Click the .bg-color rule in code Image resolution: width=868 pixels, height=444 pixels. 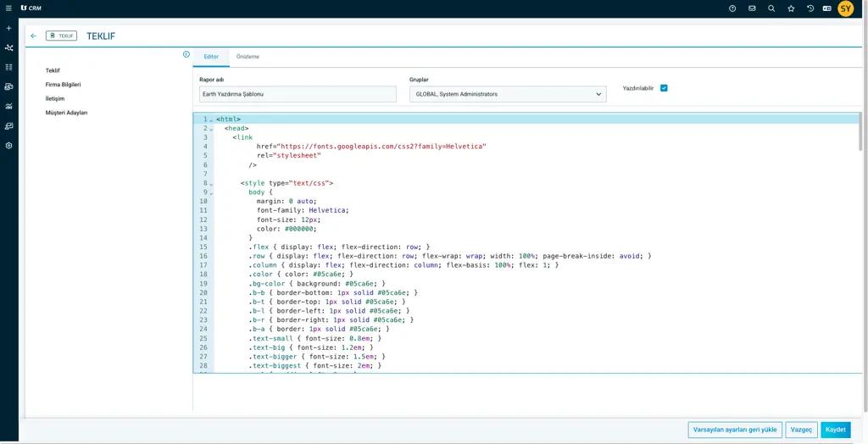[317, 284]
